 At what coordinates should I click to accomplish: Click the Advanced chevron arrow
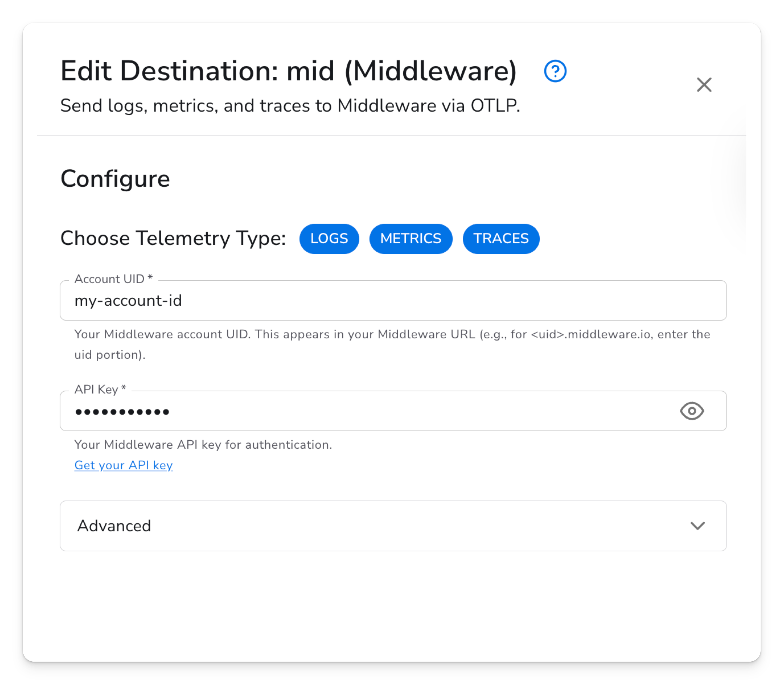pyautogui.click(x=697, y=526)
